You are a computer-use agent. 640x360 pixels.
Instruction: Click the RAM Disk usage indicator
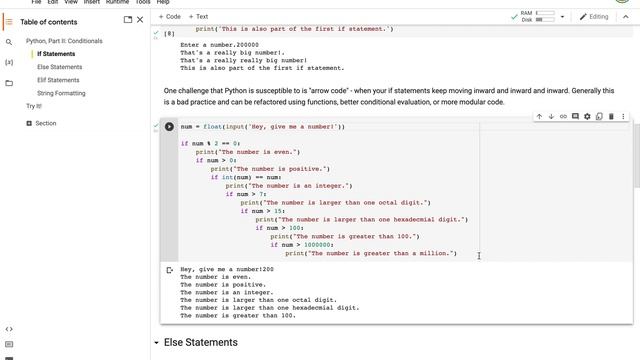538,16
